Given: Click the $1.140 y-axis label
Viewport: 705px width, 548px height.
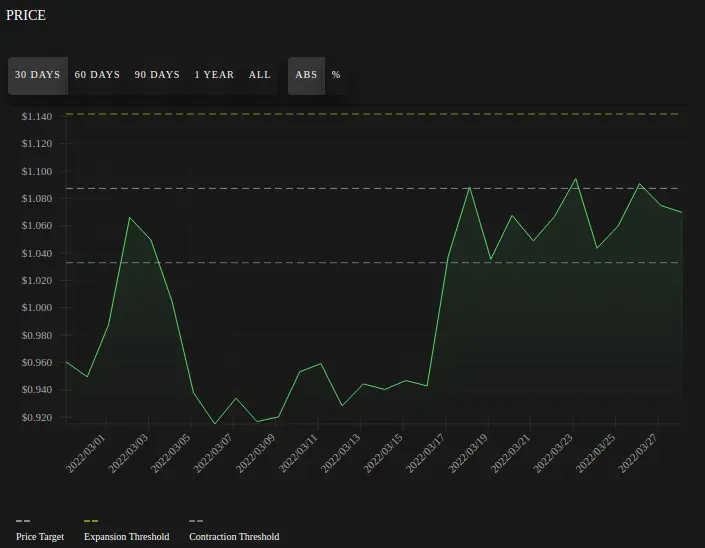Looking at the screenshot, I should pos(37,117).
